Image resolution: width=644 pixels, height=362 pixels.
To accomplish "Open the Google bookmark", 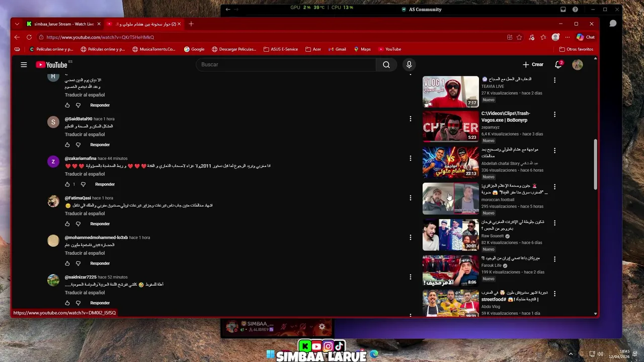I will pos(194,49).
